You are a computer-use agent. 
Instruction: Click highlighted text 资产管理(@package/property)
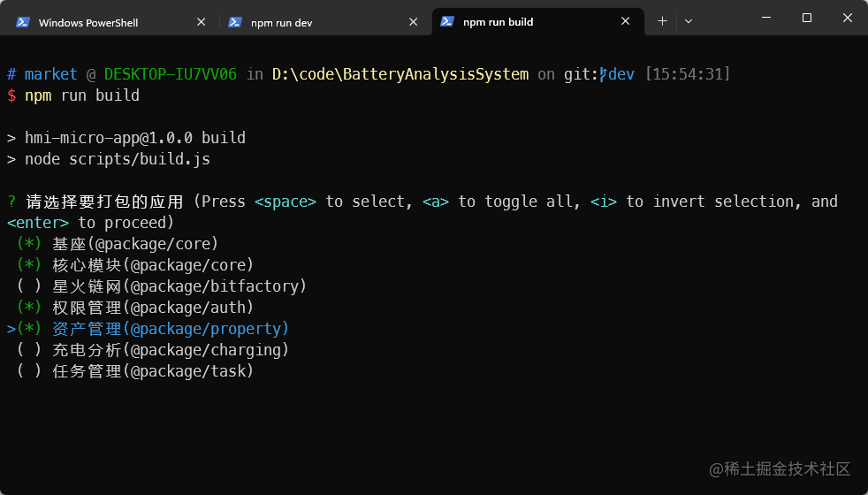(171, 328)
